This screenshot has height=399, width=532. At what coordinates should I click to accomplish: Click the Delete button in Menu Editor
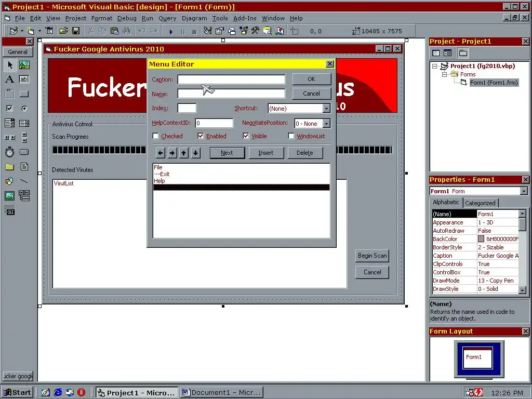[x=305, y=153]
